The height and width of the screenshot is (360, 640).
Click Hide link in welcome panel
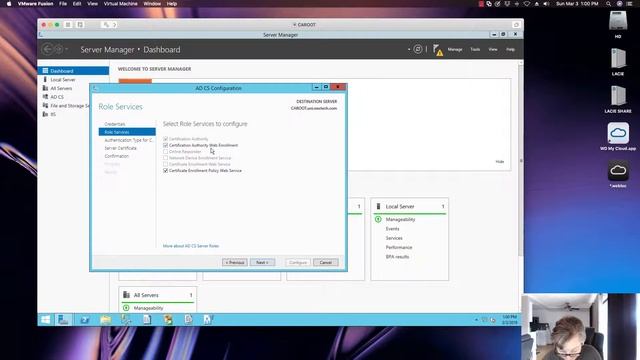[500, 162]
